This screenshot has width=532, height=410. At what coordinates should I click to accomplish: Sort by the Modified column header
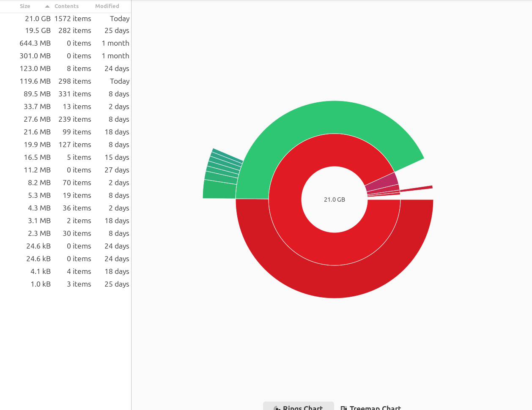click(107, 6)
